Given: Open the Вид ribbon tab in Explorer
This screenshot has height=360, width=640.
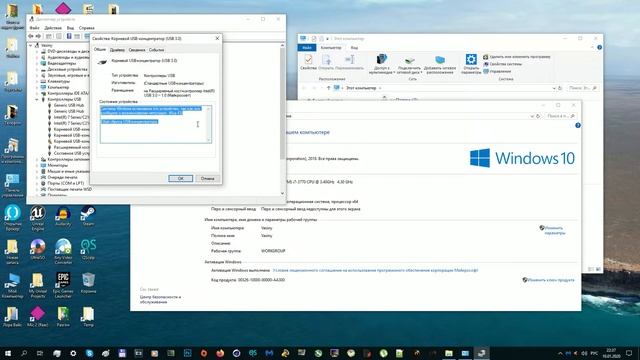Looking at the screenshot, I should (354, 48).
